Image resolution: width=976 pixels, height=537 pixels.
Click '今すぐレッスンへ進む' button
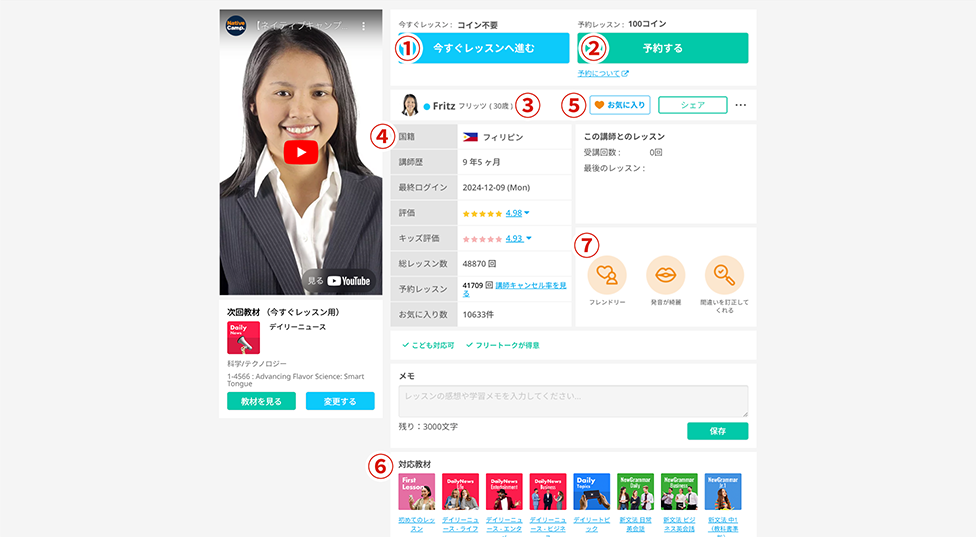pos(483,48)
